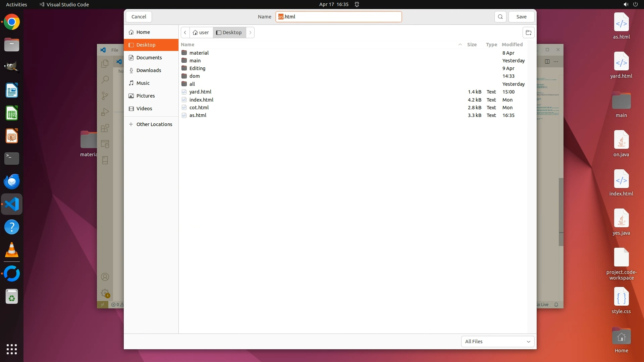Open Google Chrome from the dock
This screenshot has width=644, height=362.
pyautogui.click(x=12, y=22)
